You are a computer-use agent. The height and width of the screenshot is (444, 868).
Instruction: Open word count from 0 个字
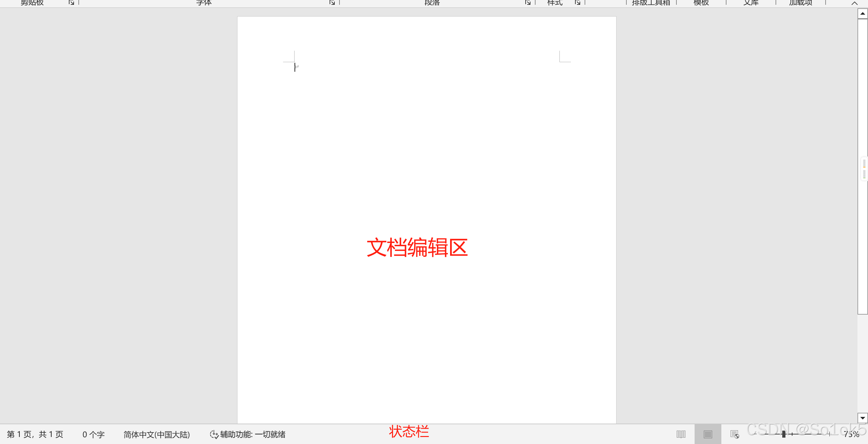pos(93,434)
